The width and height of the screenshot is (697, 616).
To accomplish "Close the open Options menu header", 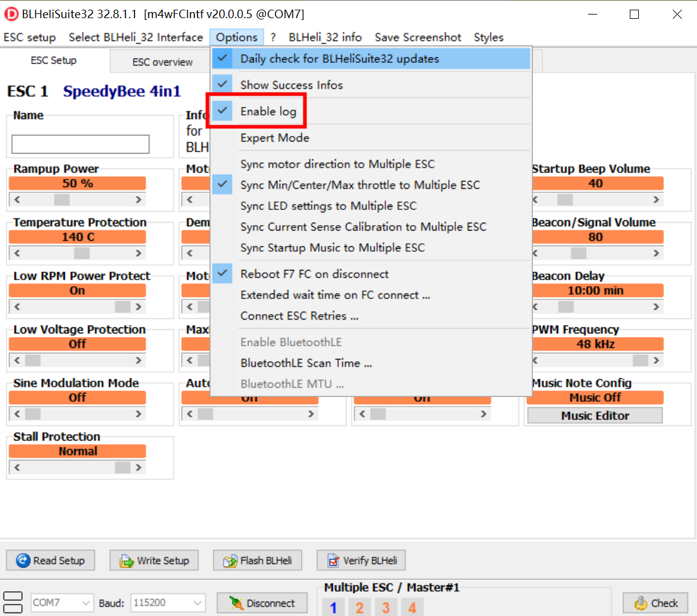I will tap(237, 38).
